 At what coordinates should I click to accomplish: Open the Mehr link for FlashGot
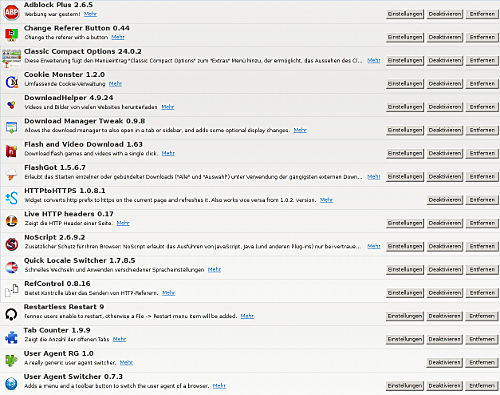[374, 177]
